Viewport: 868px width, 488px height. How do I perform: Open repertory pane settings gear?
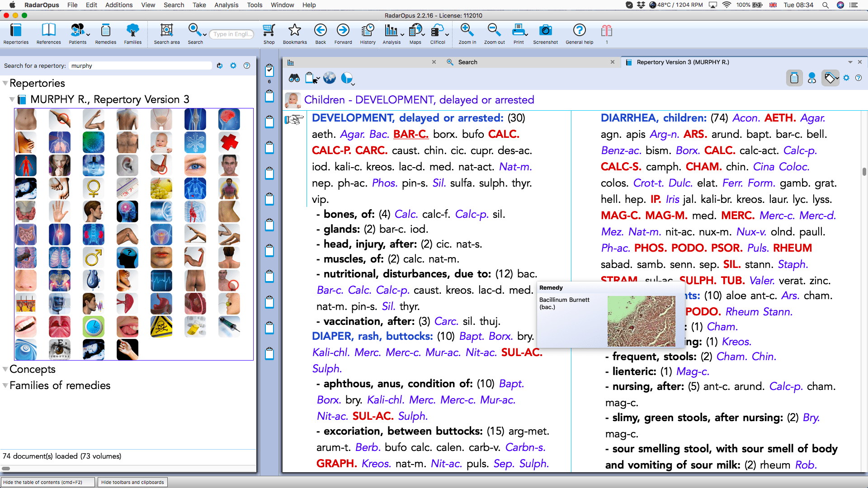point(846,78)
